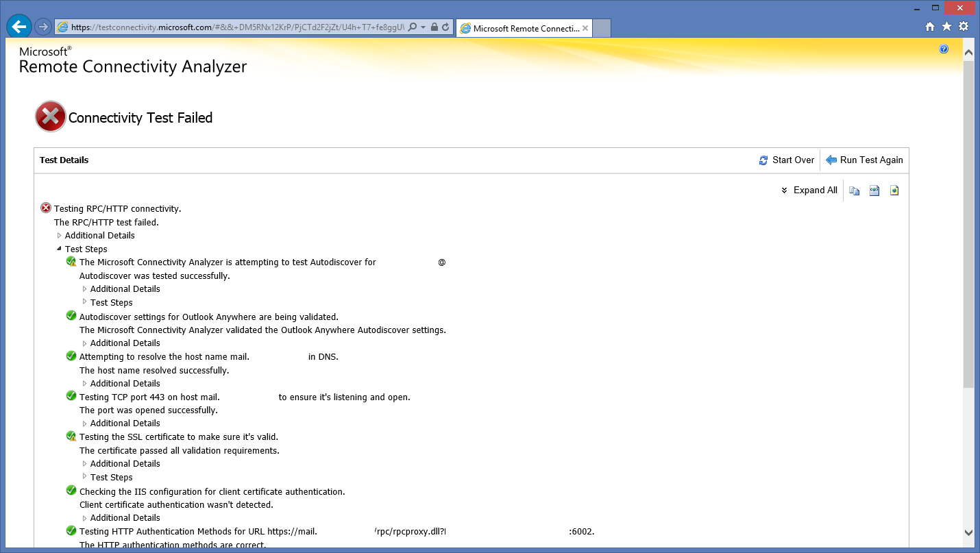980x553 pixels.
Task: Click 'The RPC/HTTP test failed.' text
Action: pos(107,222)
